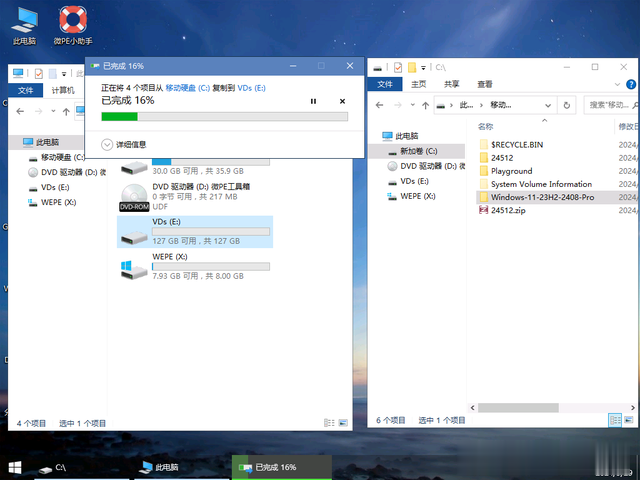640x480 pixels.
Task: Click the green copy progress bar
Action: point(224,117)
